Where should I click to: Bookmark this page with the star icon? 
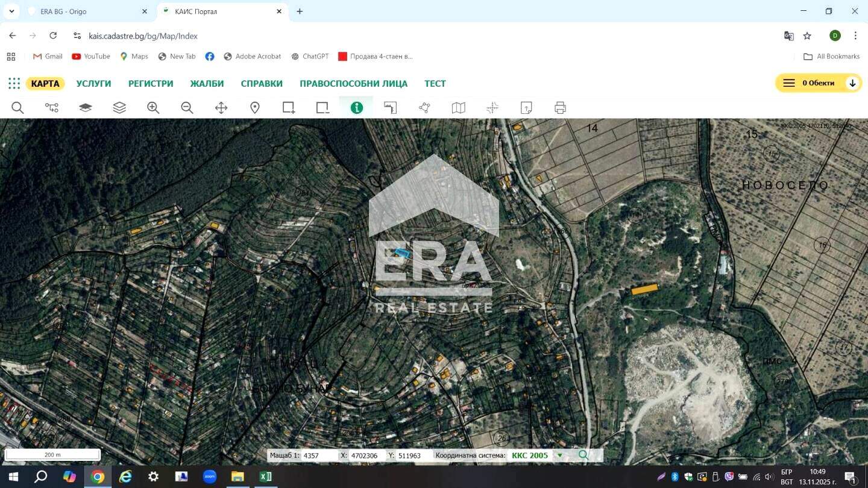[807, 36]
